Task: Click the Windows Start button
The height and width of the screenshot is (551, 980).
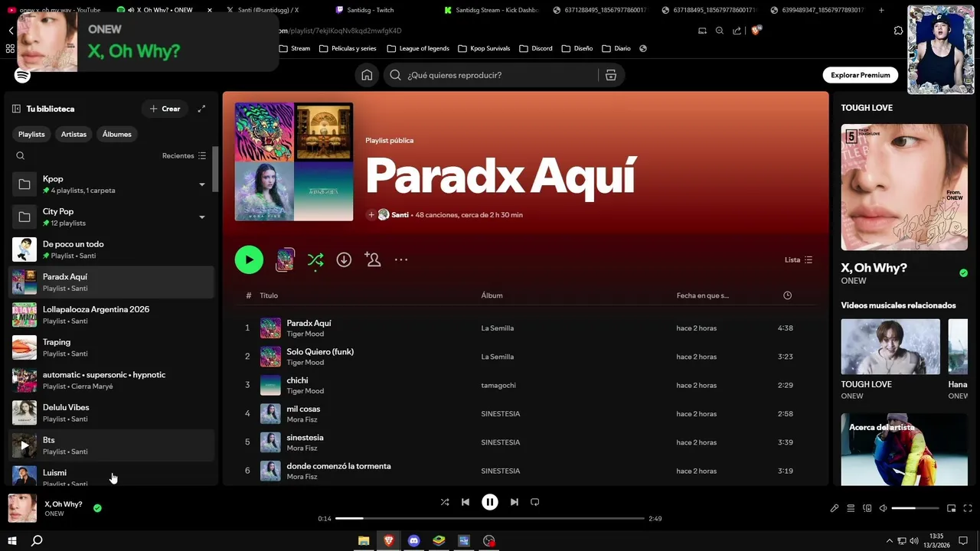Action: tap(12, 540)
